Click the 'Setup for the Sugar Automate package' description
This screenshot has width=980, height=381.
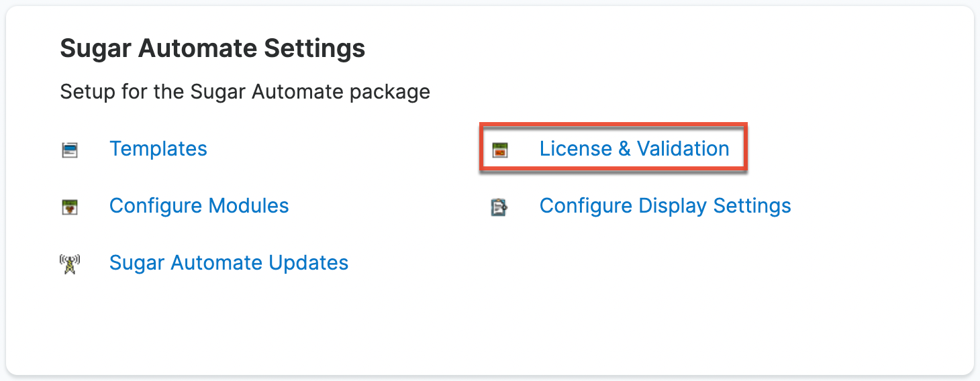pos(244,91)
